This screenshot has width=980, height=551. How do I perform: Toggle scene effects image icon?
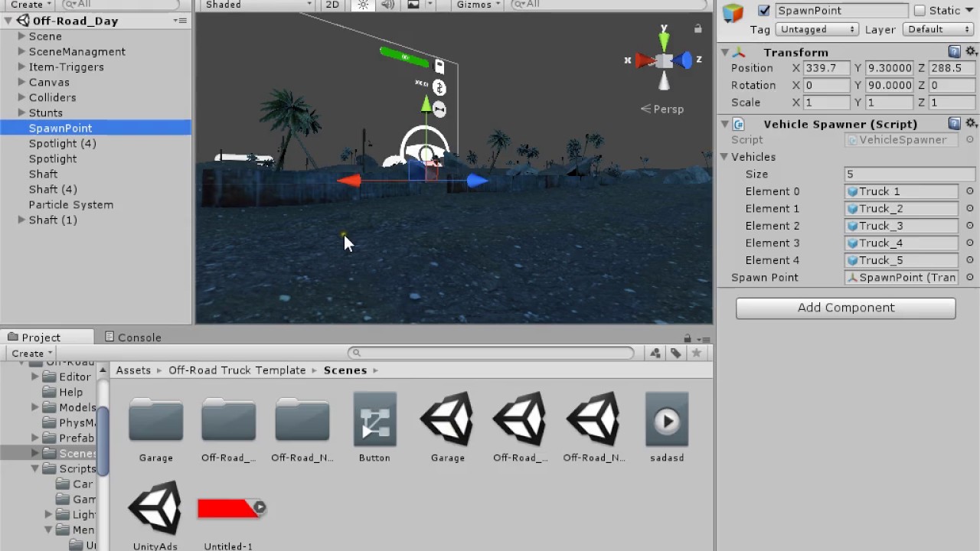(x=413, y=5)
